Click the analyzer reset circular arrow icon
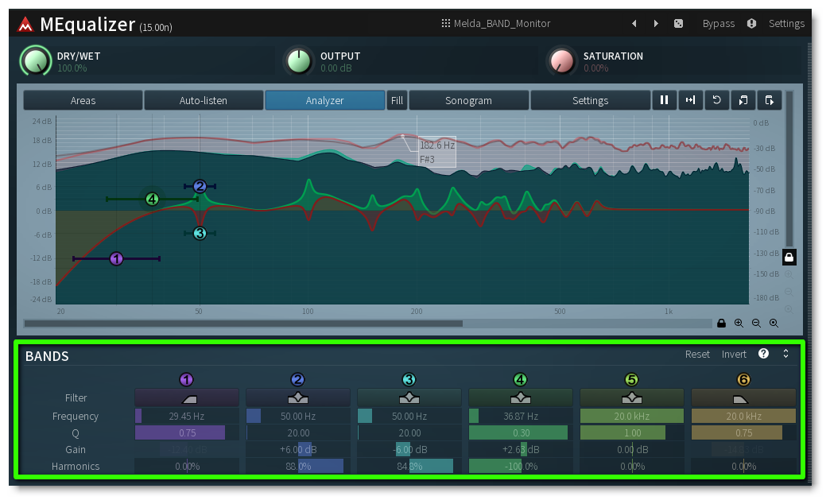 click(717, 100)
